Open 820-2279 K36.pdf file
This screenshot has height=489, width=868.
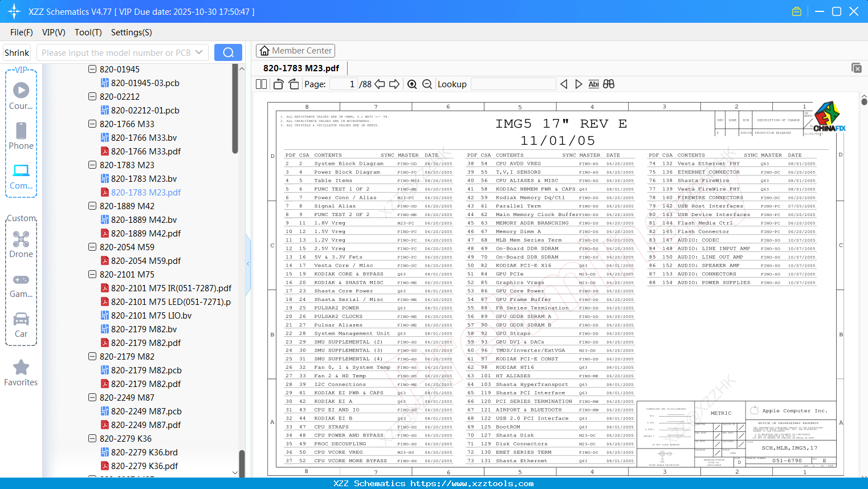139,466
